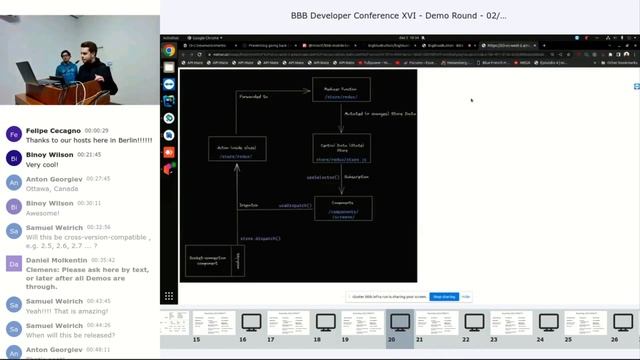
Task: Click the blue Stop sharing button
Action: [444, 297]
